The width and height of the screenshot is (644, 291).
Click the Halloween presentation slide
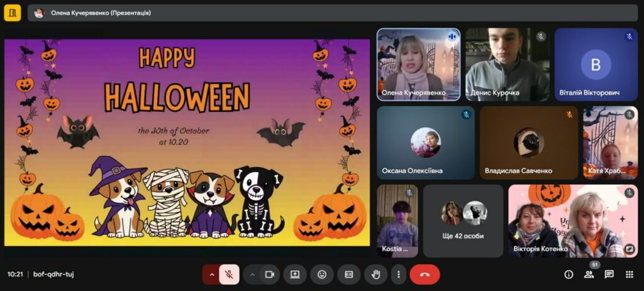pos(187,142)
